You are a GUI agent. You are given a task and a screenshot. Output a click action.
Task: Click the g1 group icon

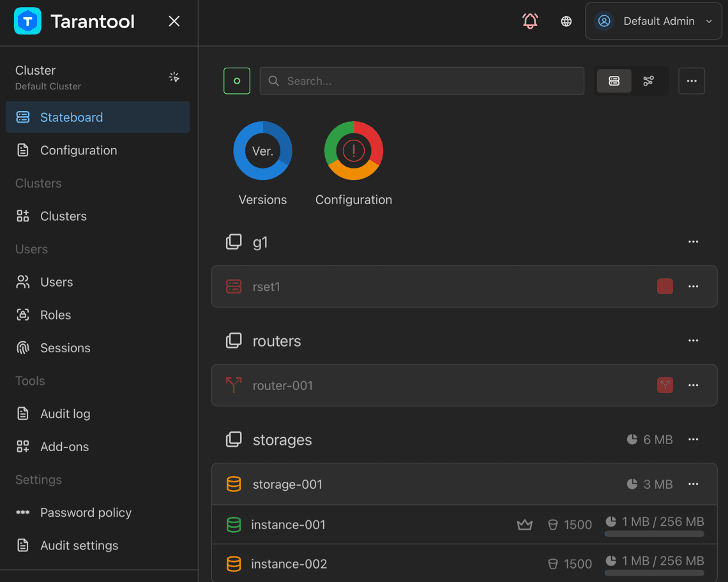(x=234, y=242)
